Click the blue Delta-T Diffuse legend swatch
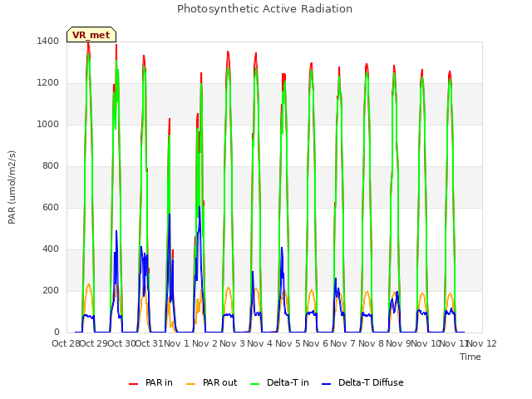The image size is (532, 399). coord(326,384)
